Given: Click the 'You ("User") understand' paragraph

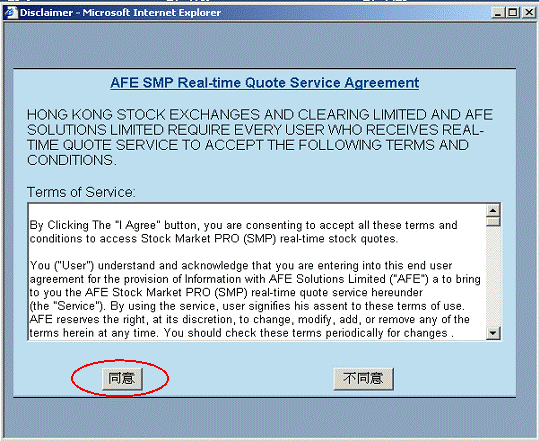Looking at the screenshot, I should click(x=255, y=299).
